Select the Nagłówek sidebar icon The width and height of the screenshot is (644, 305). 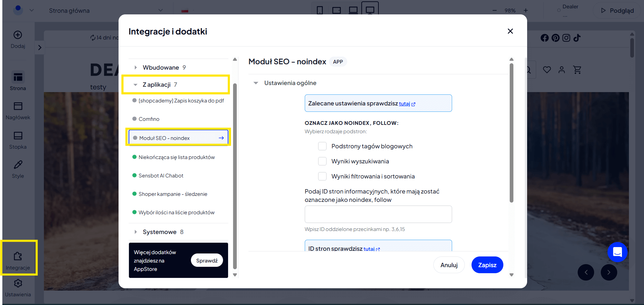pyautogui.click(x=18, y=106)
